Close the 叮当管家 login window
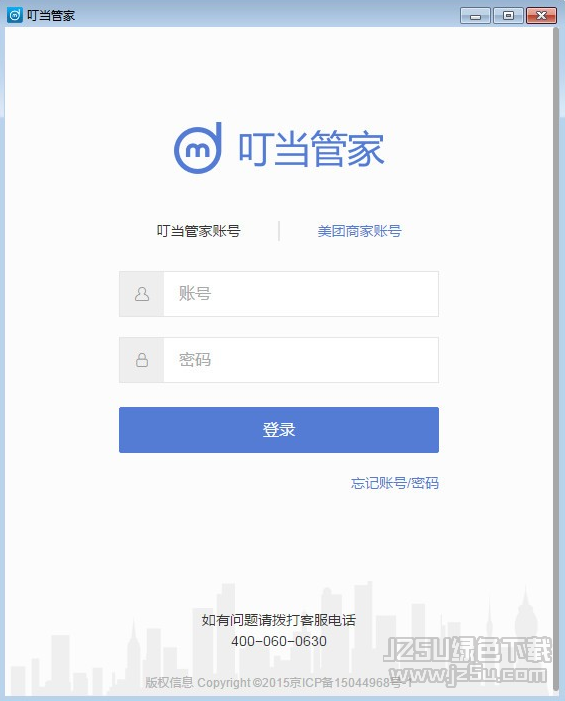 (541, 16)
